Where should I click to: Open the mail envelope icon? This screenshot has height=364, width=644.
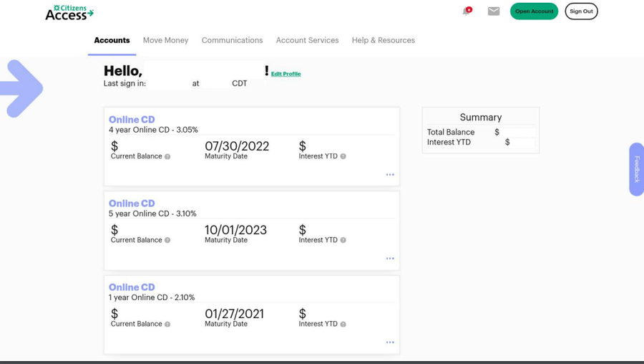click(x=494, y=11)
